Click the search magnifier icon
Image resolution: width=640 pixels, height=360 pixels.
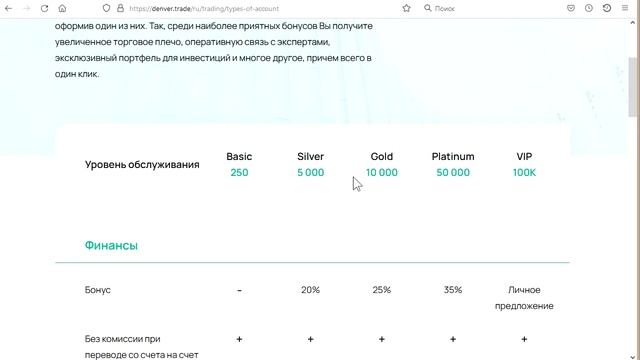(427, 8)
